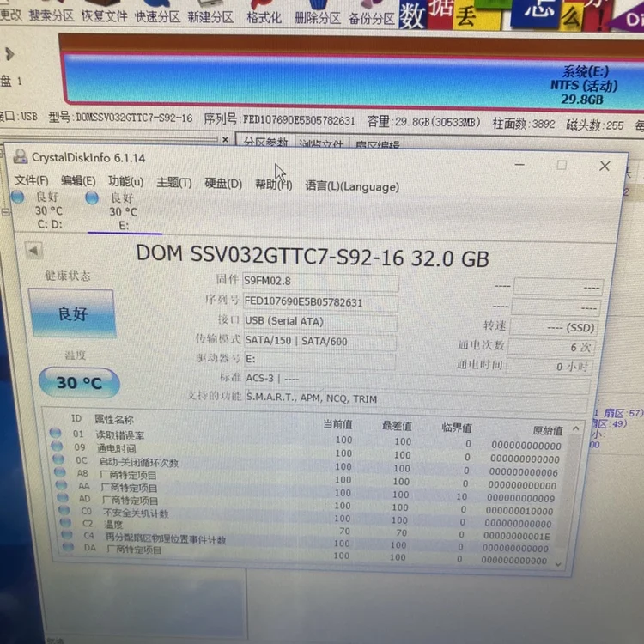Click 删除分区 in the partition tool toolbar
Viewport: 644px width, 644px height.
point(318,17)
